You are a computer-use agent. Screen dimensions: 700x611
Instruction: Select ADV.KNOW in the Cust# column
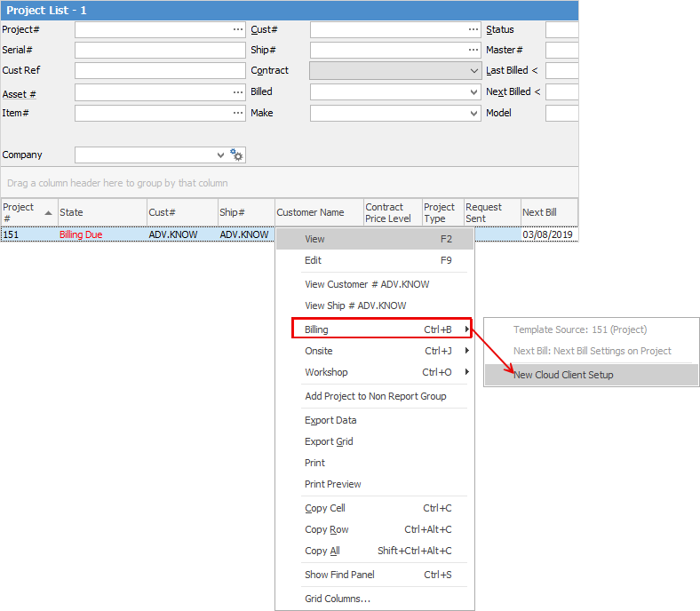click(x=182, y=234)
